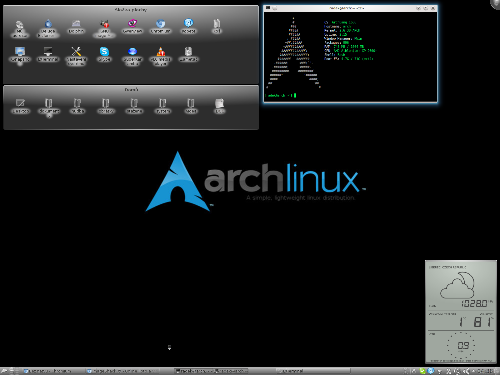Open the pink eye Gwenview icon
The width and height of the screenshot is (500, 375).
132,23
